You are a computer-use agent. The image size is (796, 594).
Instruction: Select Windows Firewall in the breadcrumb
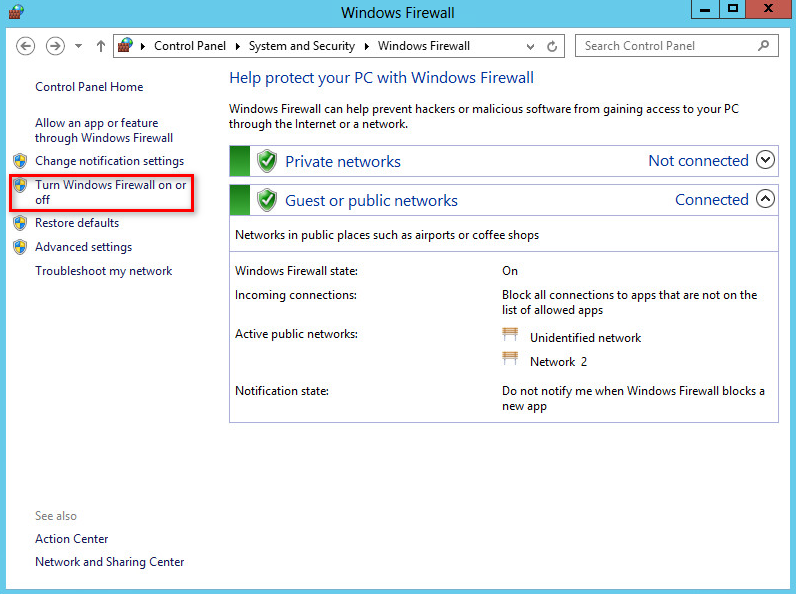[x=423, y=46]
